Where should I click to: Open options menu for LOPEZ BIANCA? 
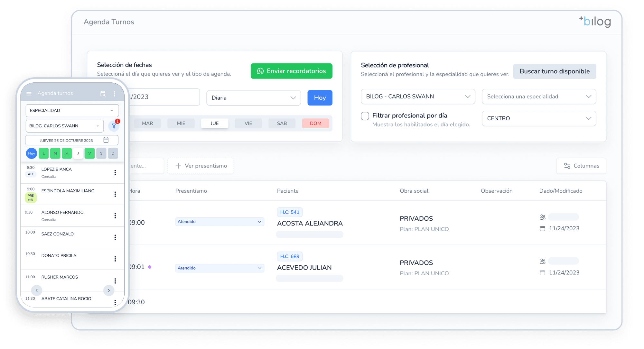click(x=115, y=173)
